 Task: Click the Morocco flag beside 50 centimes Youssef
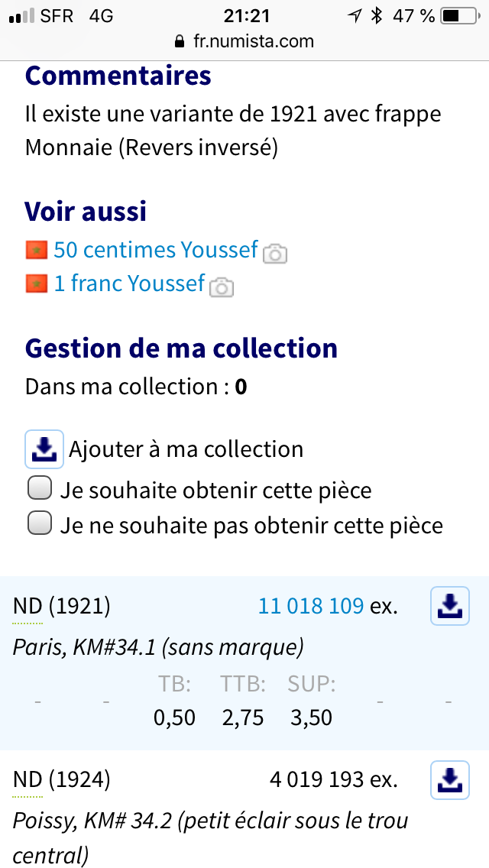pos(36,250)
